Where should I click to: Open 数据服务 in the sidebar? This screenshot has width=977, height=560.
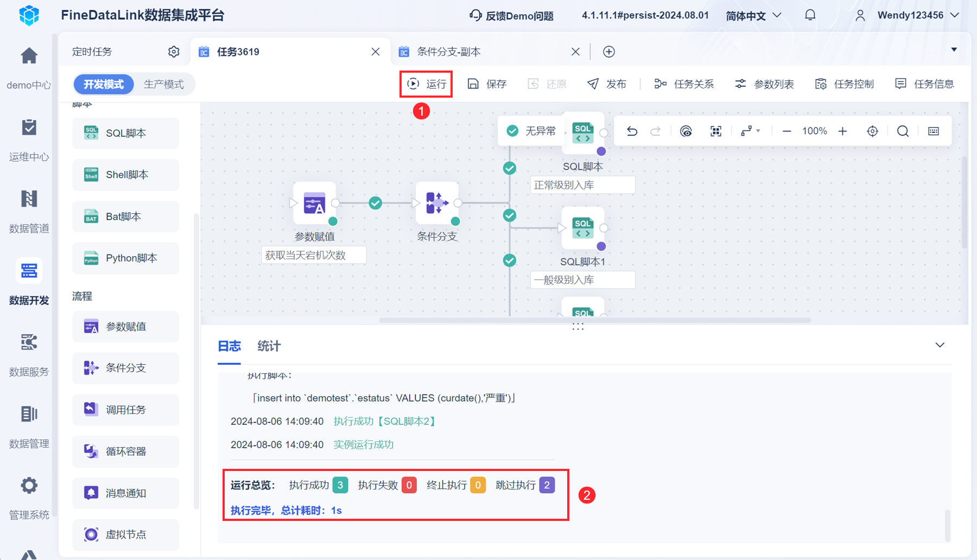29,355
